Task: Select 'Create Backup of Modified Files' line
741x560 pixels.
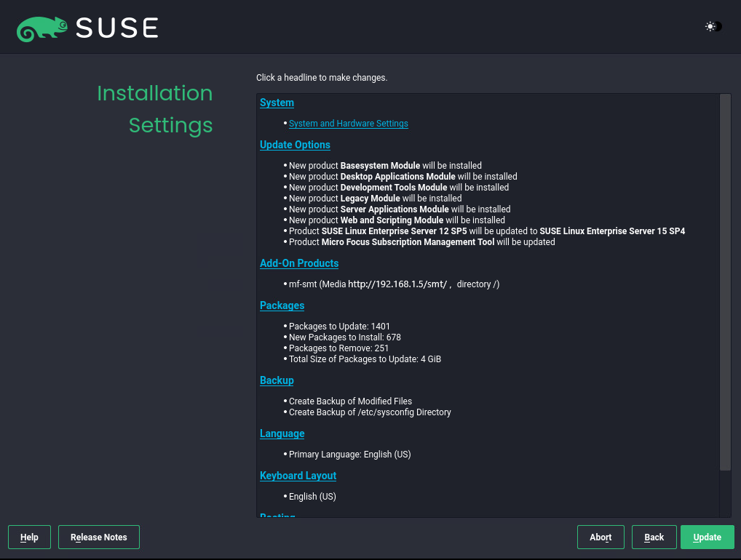Action: [x=350, y=401]
